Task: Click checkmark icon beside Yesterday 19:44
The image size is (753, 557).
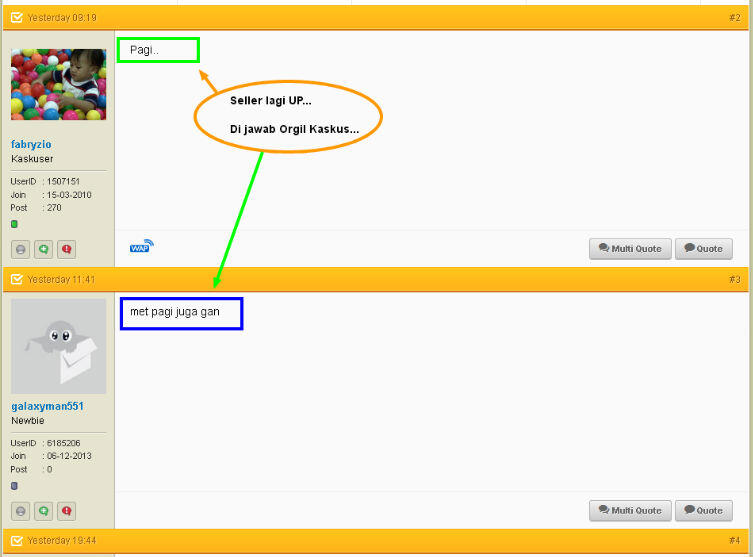Action: (16, 541)
